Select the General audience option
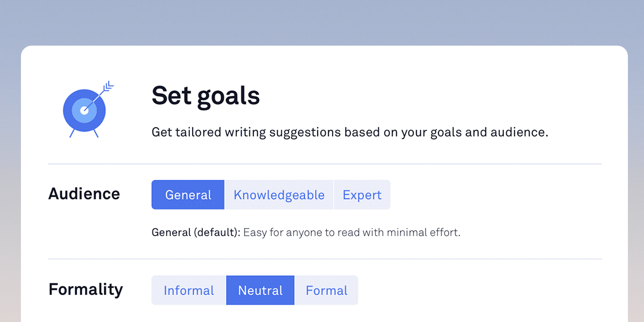 (x=188, y=195)
